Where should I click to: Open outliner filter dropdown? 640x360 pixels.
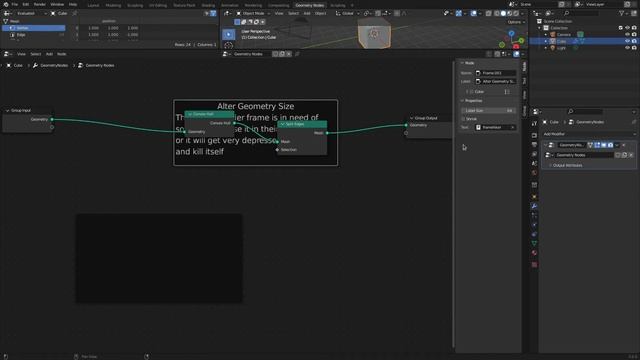pyautogui.click(x=623, y=13)
